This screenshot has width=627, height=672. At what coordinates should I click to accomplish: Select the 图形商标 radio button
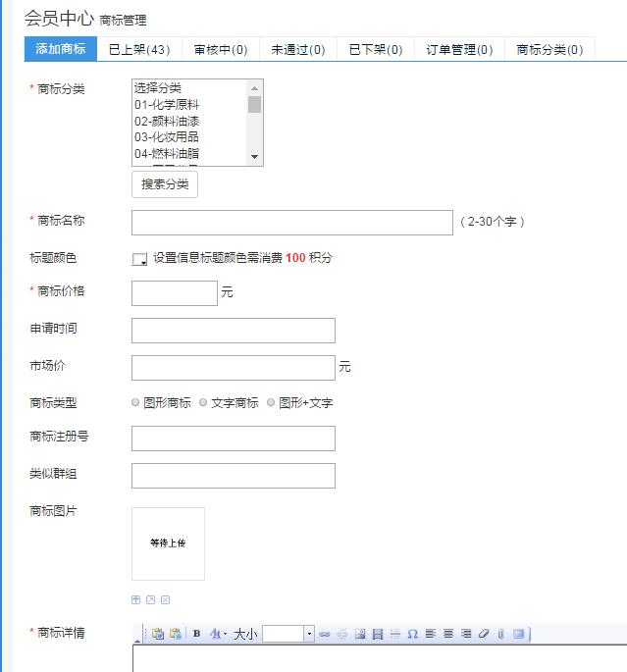click(135, 402)
